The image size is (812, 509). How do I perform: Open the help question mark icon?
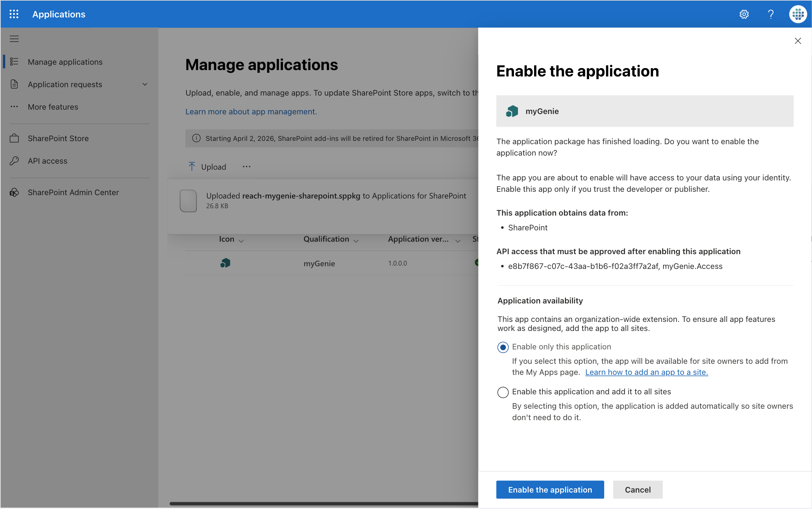pos(771,14)
